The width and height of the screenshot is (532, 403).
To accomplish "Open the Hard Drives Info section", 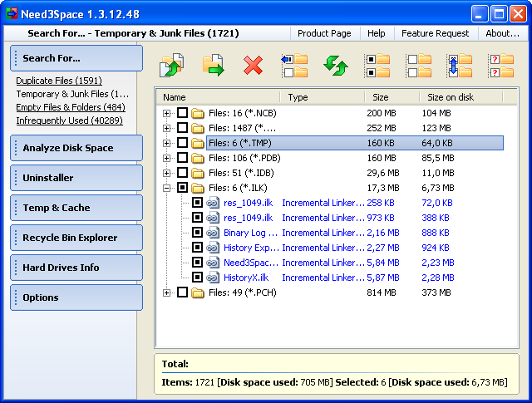I will point(76,268).
